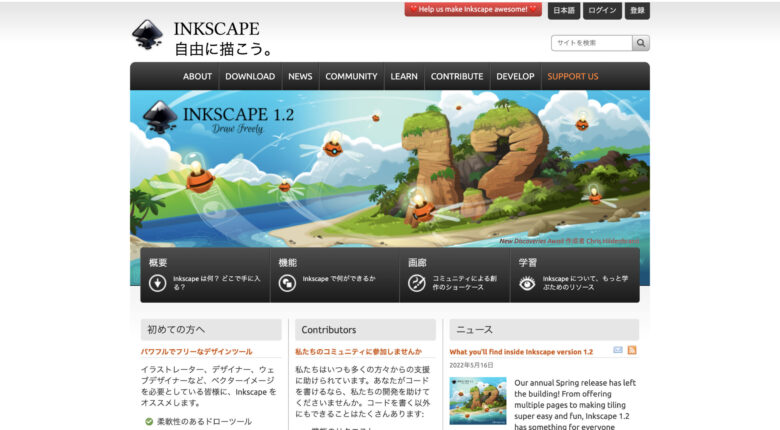Click 私たちのコミュニティに参加しませんか link
The width and height of the screenshot is (780, 430).
[x=358, y=351]
